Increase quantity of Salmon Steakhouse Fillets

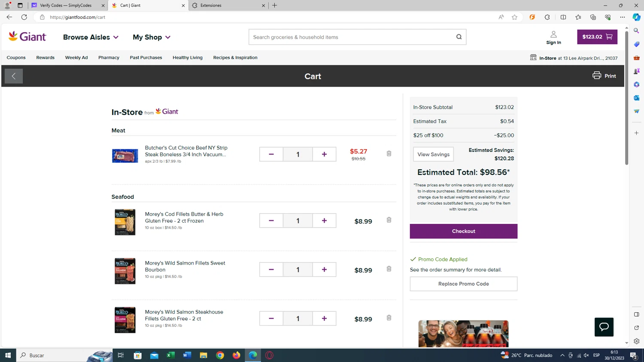[x=324, y=318]
